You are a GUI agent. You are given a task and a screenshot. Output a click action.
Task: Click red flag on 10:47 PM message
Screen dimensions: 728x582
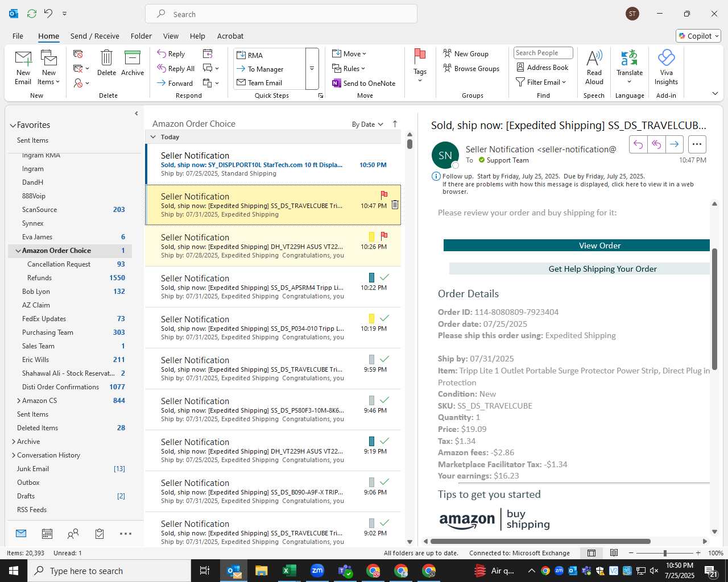(x=384, y=194)
